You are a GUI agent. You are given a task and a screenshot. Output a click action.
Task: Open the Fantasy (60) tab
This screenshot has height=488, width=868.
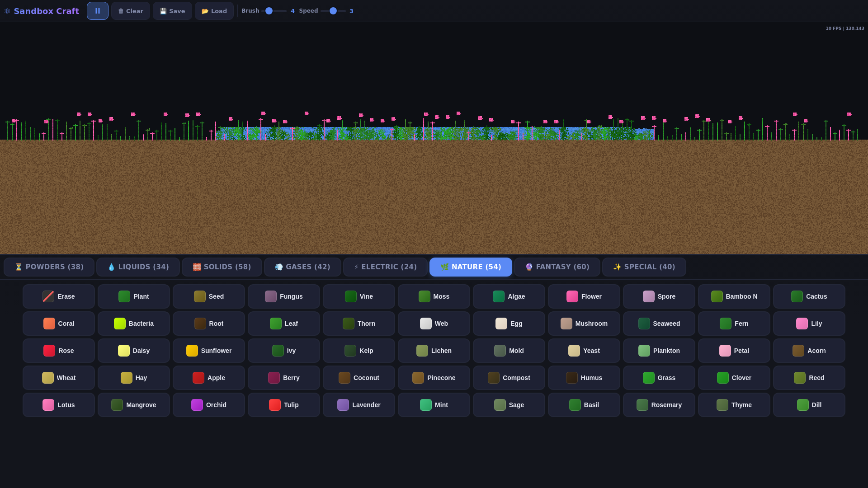[557, 267]
